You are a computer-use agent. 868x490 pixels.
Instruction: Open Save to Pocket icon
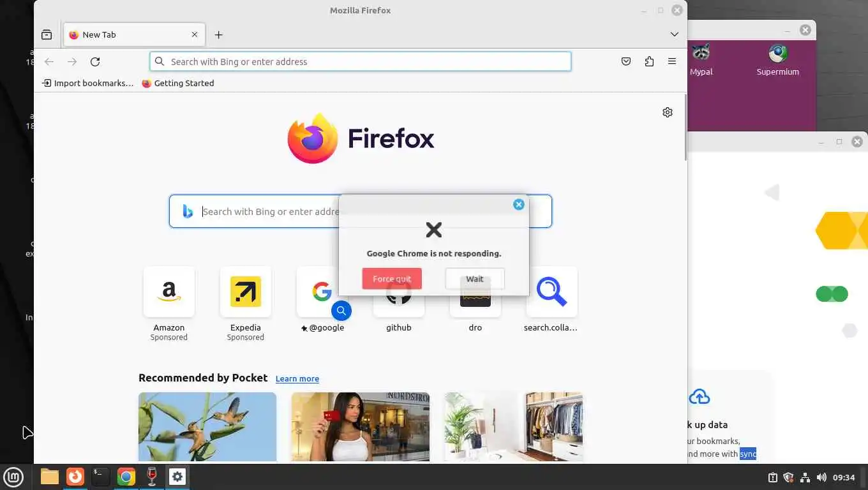point(626,61)
